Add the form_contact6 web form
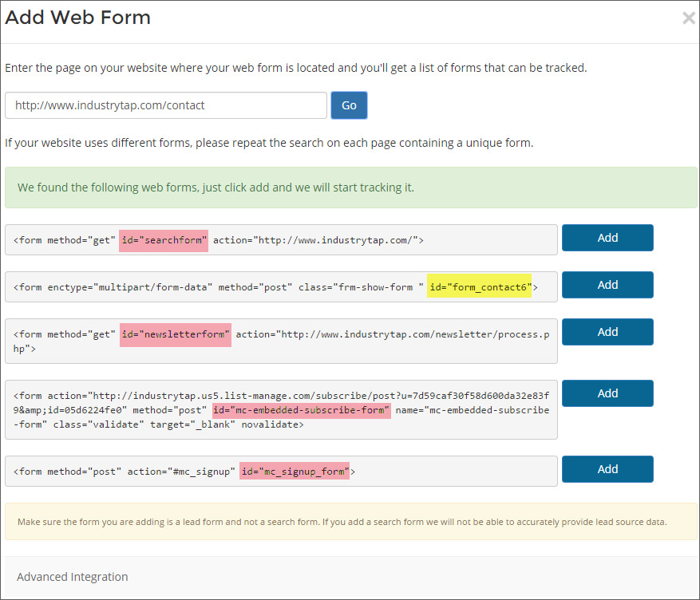The image size is (700, 600). (607, 285)
